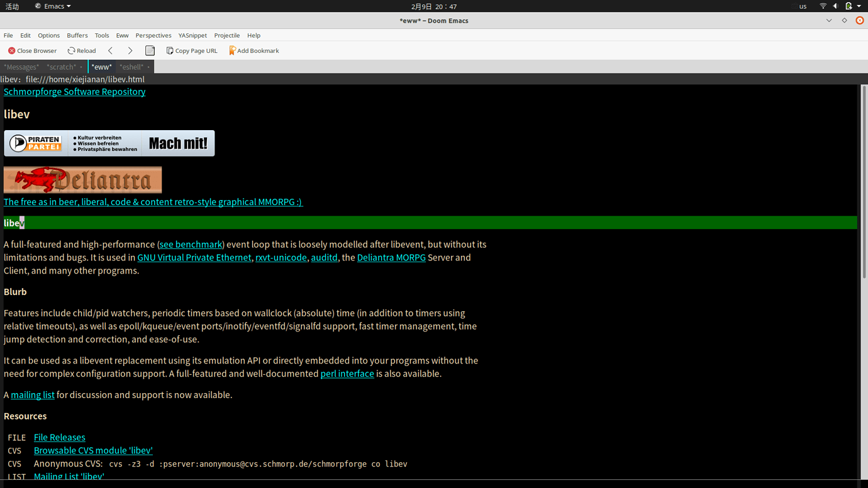This screenshot has height=488, width=868.
Task: Follow the Schmorpforge Software Repository link
Action: 74,92
